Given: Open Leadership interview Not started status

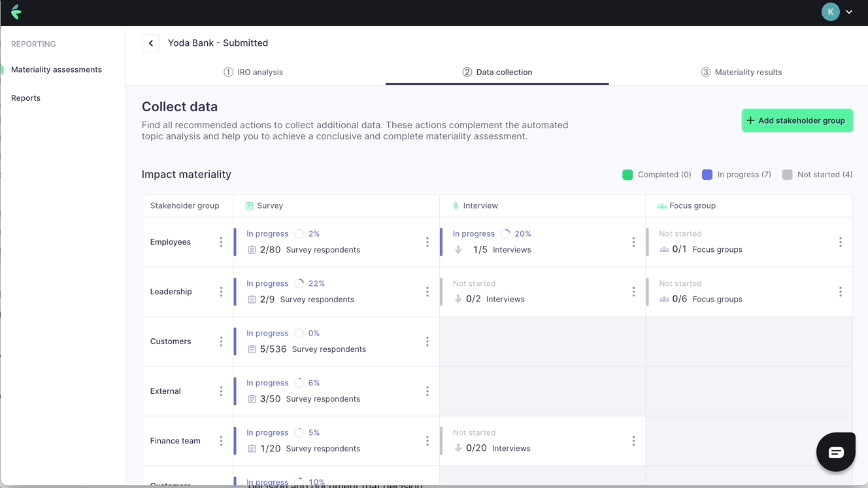Looking at the screenshot, I should [474, 283].
